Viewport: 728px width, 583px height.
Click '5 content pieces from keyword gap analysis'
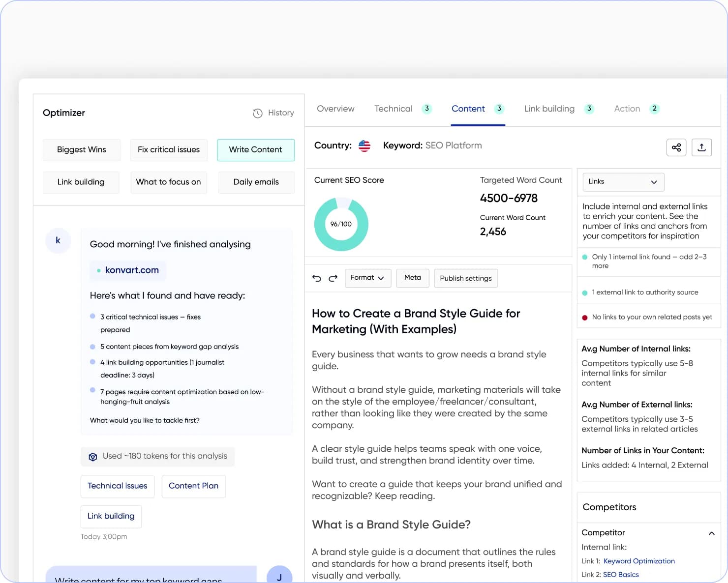pyautogui.click(x=170, y=347)
